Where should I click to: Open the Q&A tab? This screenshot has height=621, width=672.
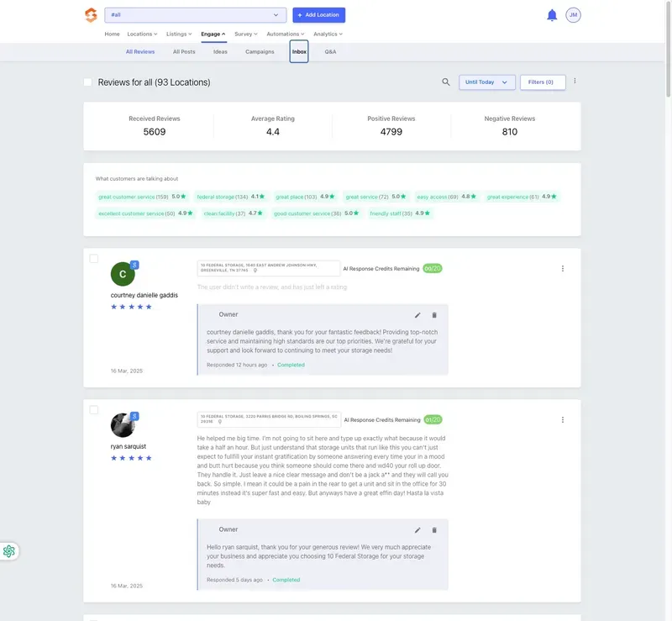point(330,51)
